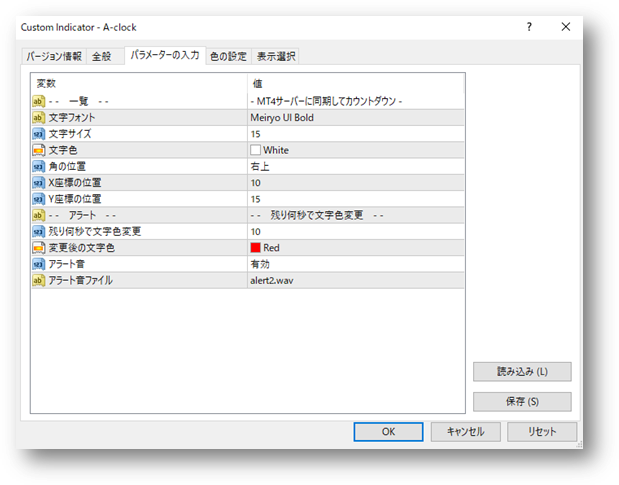Select the パラメーターの入力 tab
619x485 pixels.
165,55
